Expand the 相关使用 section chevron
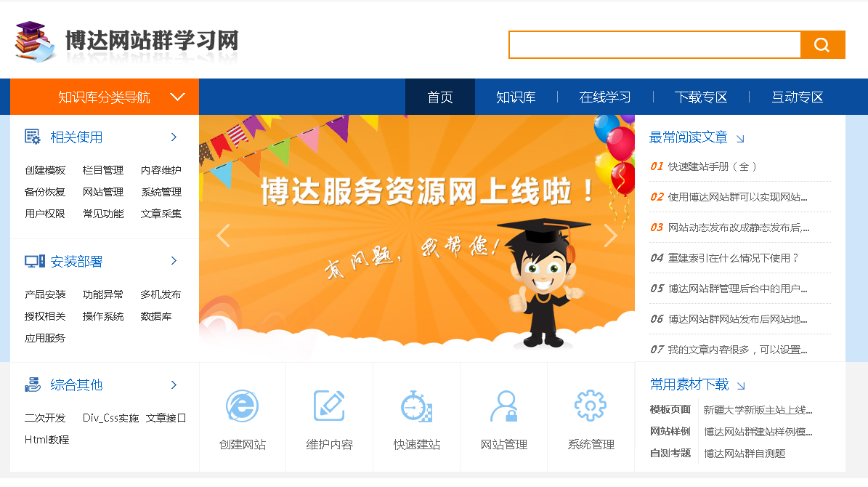The height and width of the screenshot is (487, 868). click(174, 137)
